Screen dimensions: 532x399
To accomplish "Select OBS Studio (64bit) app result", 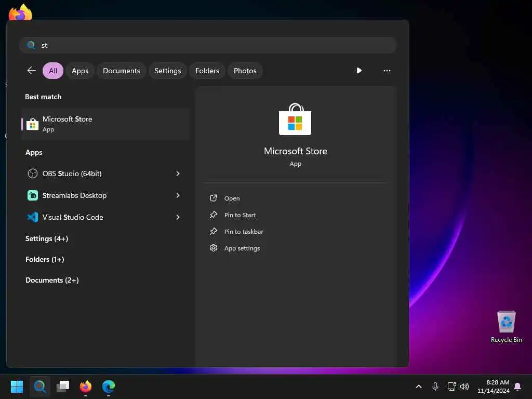I will coord(105,174).
